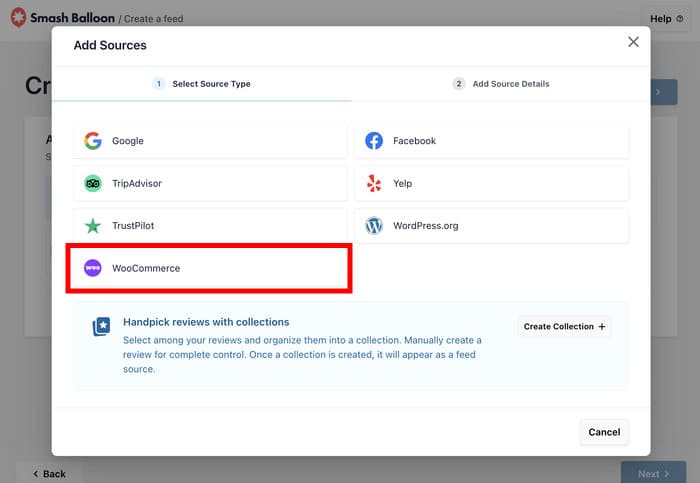This screenshot has width=700, height=483.
Task: Click the TripAdvisor owl icon
Action: coord(93,184)
